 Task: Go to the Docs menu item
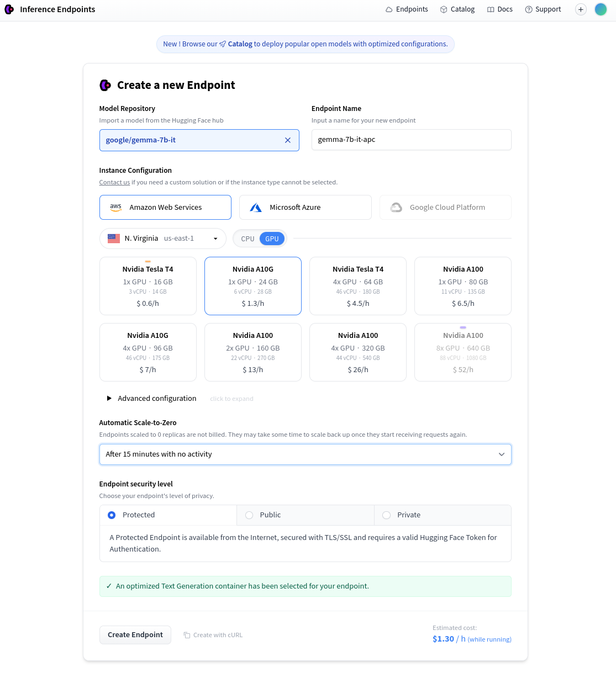coord(499,9)
